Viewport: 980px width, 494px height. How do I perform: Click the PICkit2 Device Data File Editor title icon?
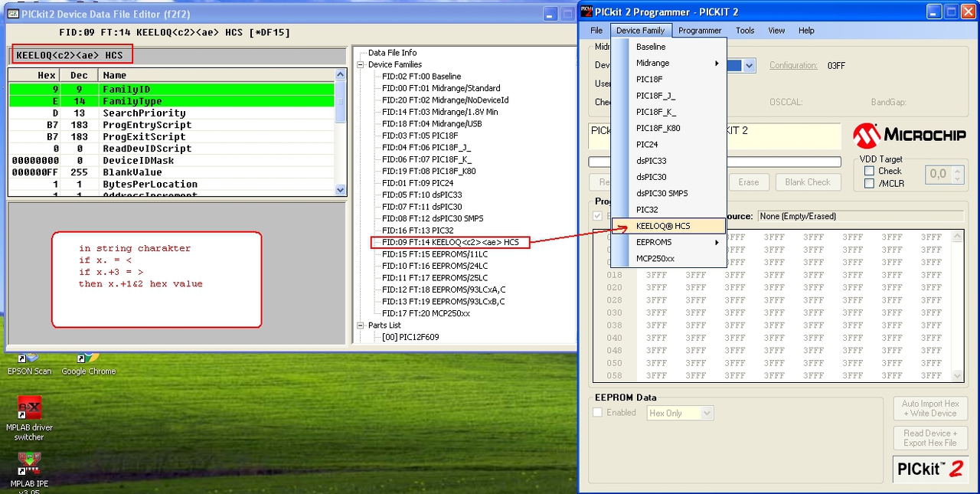(12, 13)
